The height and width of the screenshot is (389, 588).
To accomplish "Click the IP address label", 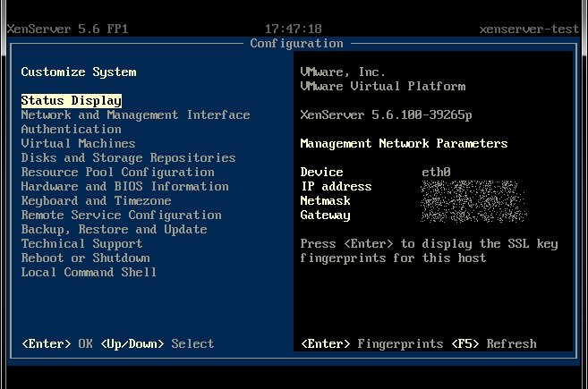I will 337,186.
